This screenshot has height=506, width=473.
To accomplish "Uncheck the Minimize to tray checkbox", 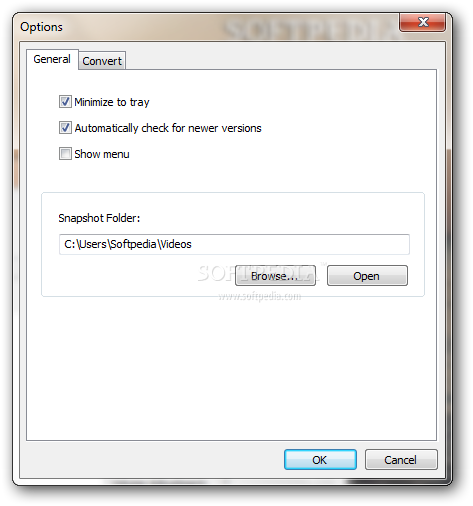I will pos(65,102).
